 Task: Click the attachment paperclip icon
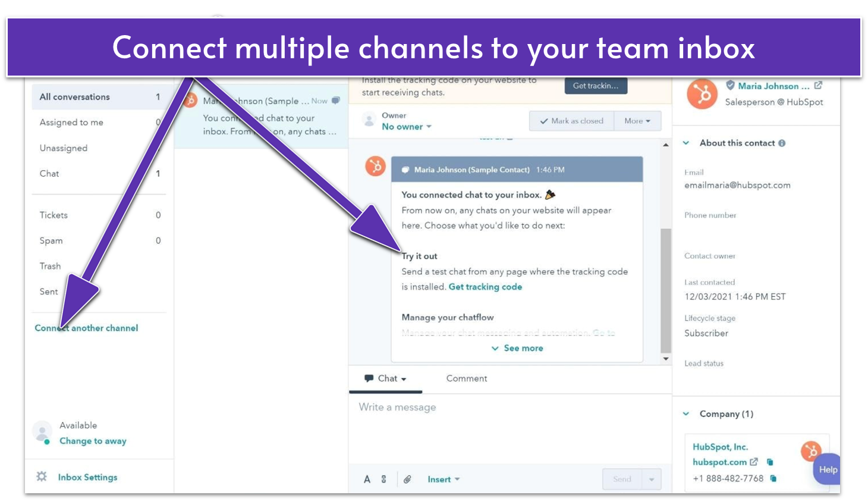[x=407, y=479]
